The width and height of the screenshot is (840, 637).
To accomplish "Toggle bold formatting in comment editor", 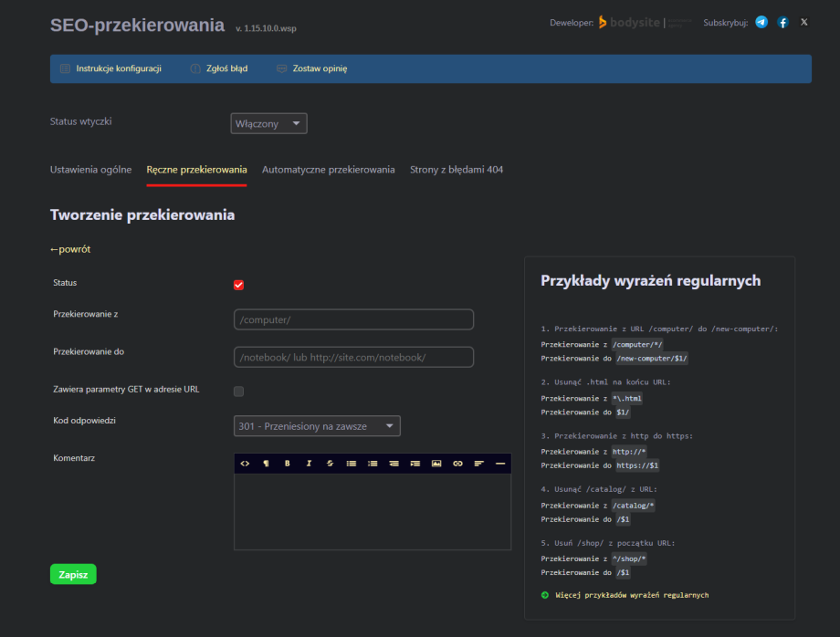I will (x=287, y=464).
